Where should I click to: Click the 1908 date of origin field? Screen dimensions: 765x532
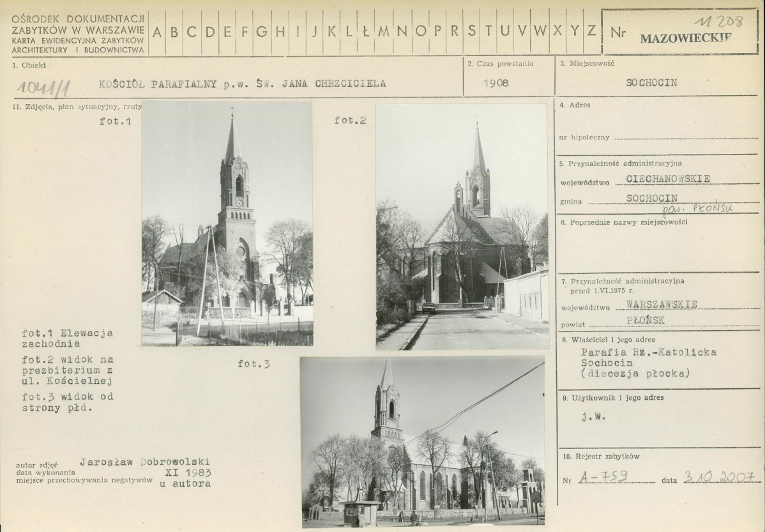coord(496,83)
